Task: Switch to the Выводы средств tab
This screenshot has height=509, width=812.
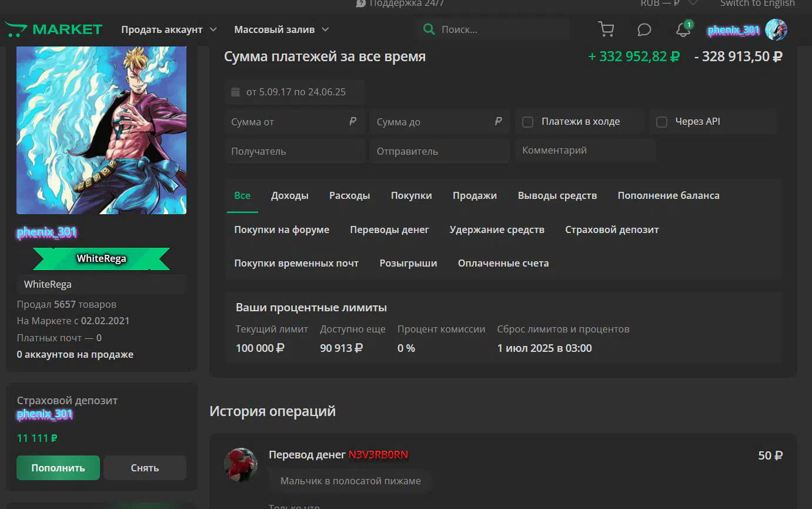Action: tap(557, 195)
